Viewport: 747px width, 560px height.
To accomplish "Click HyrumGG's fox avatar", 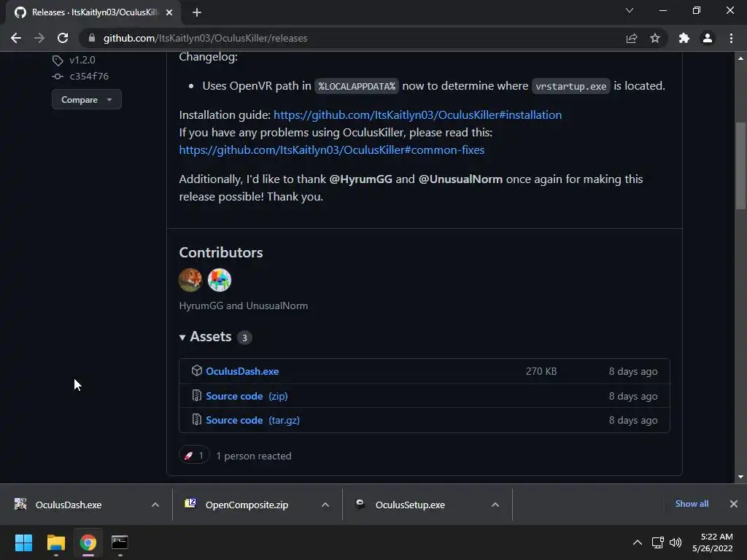I will [190, 279].
